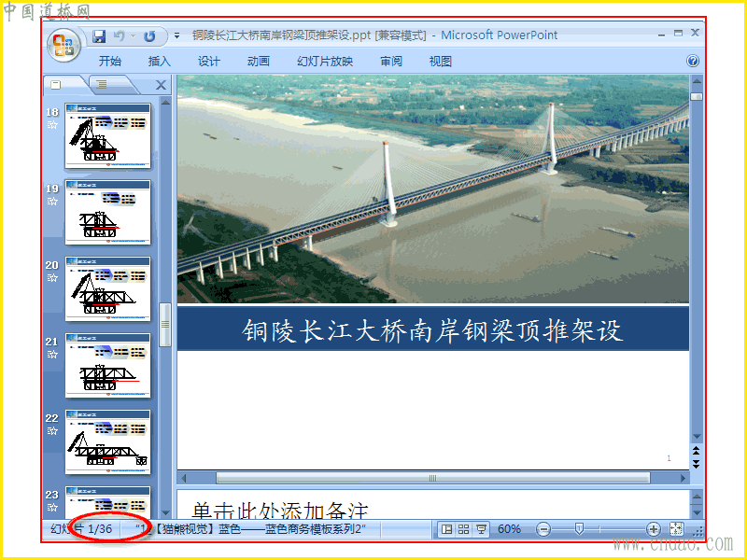
Task: Play animation star under slide 22
Action: pyautogui.click(x=52, y=431)
